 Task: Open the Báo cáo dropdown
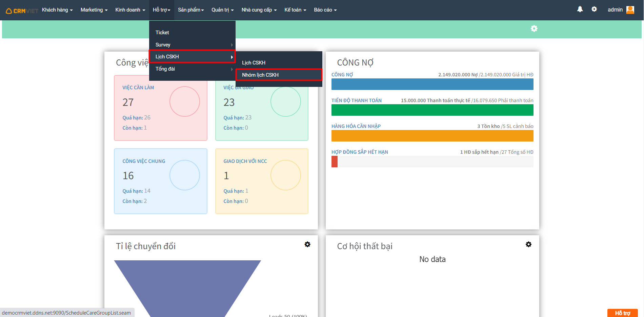(325, 10)
